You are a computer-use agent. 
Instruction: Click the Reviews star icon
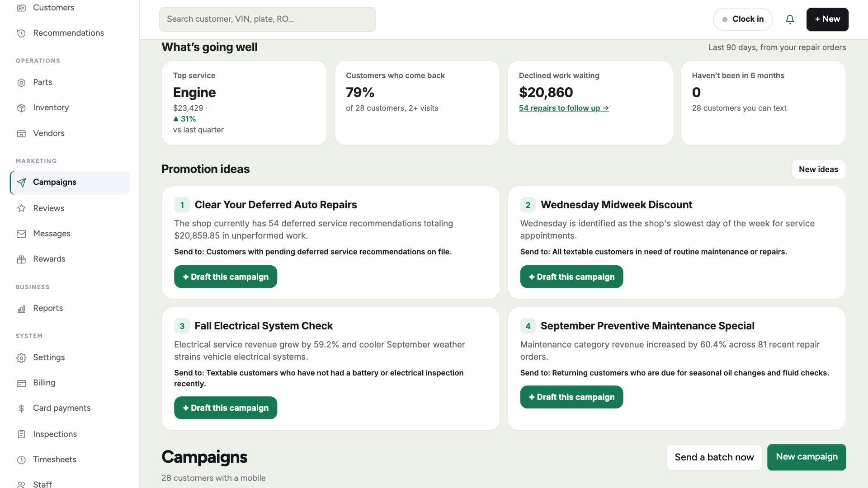pyautogui.click(x=21, y=208)
